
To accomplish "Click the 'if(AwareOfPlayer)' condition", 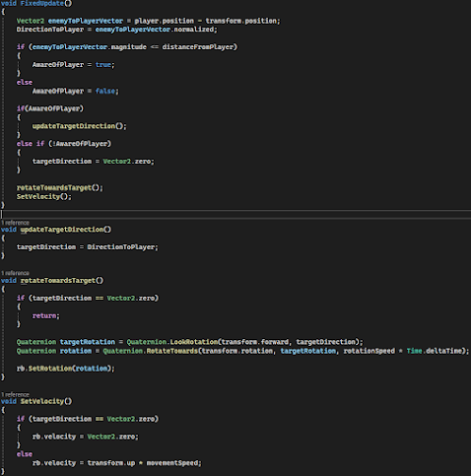I will pyautogui.click(x=50, y=108).
